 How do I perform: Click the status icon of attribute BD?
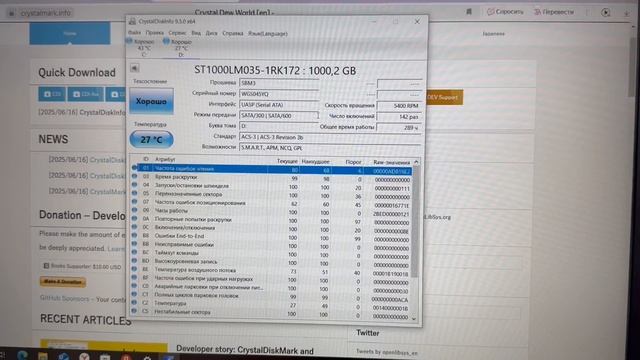[134, 261]
